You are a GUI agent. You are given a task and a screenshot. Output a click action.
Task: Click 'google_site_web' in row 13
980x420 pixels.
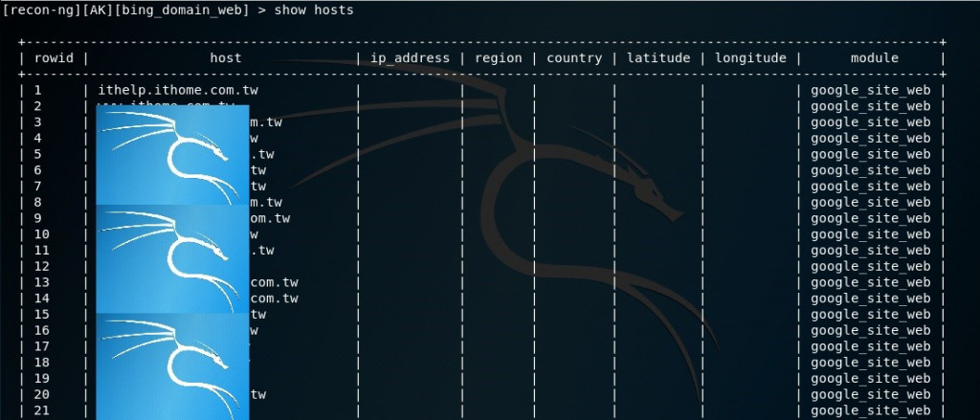click(871, 282)
